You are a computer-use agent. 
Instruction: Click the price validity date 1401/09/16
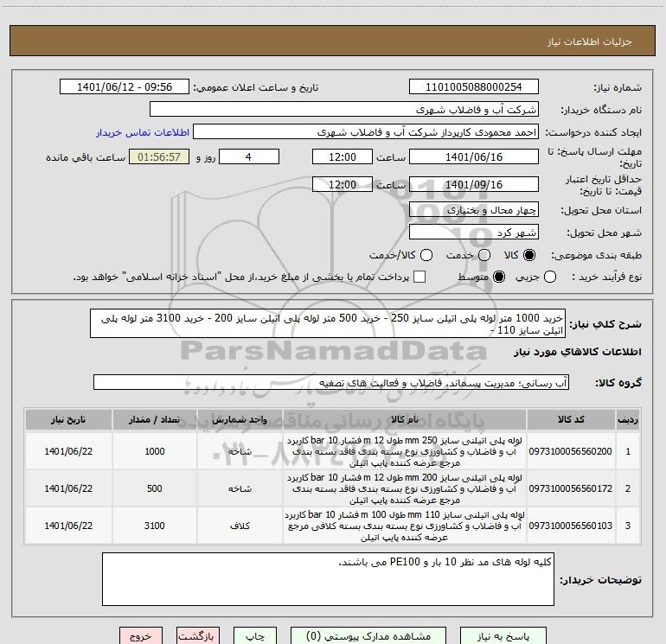click(x=474, y=184)
